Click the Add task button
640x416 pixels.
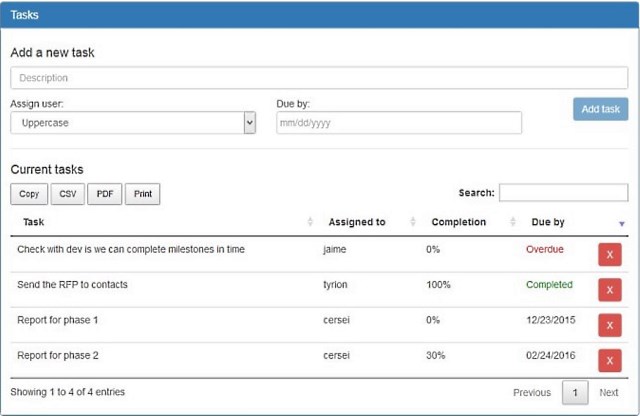(x=600, y=109)
